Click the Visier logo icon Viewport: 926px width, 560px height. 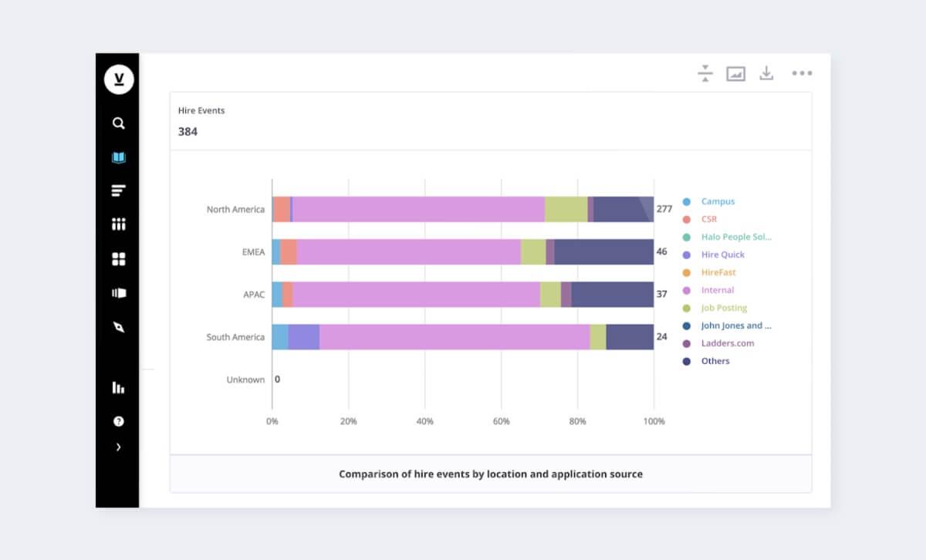(119, 80)
